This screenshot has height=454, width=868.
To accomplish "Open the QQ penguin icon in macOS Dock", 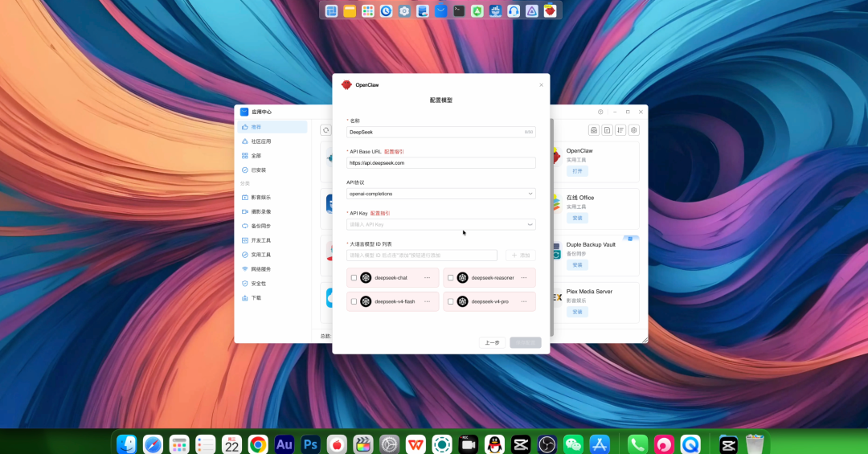I will [x=494, y=444].
